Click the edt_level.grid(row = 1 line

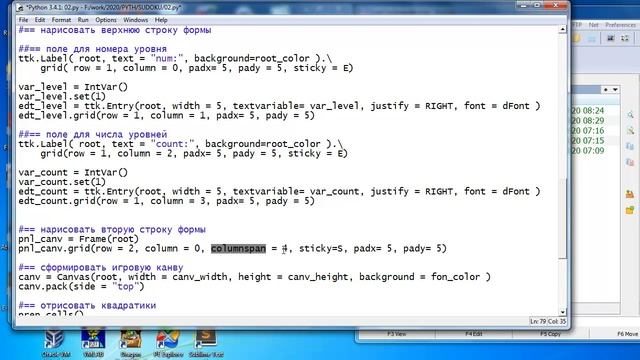pos(167,116)
